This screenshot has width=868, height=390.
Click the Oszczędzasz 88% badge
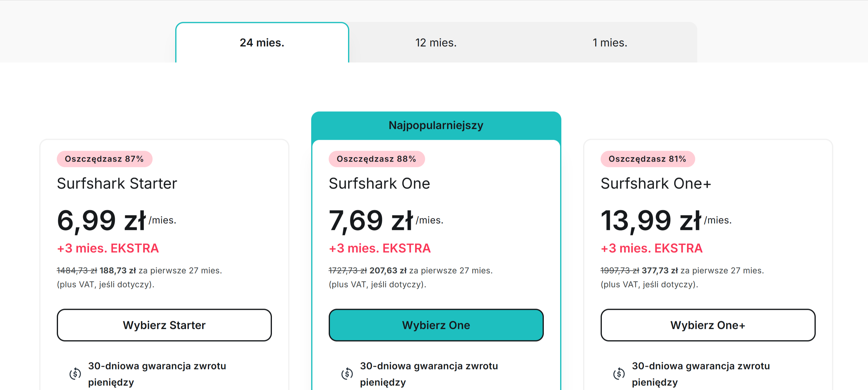pyautogui.click(x=376, y=159)
